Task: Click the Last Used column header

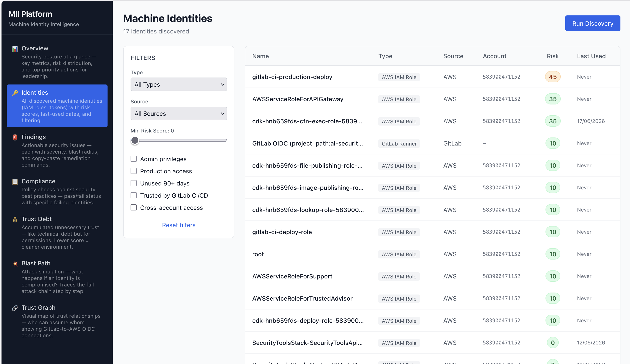Action: tap(591, 56)
